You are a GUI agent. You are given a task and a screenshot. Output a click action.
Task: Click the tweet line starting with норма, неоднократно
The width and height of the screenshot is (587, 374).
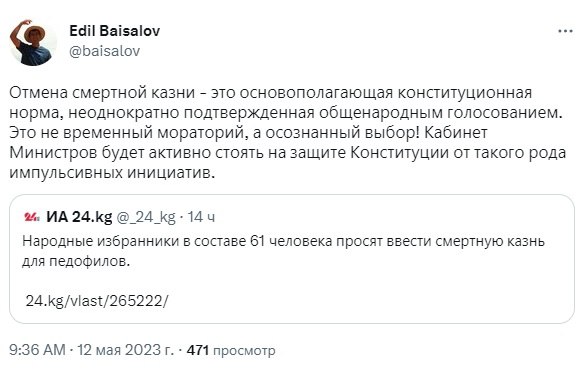[286, 113]
